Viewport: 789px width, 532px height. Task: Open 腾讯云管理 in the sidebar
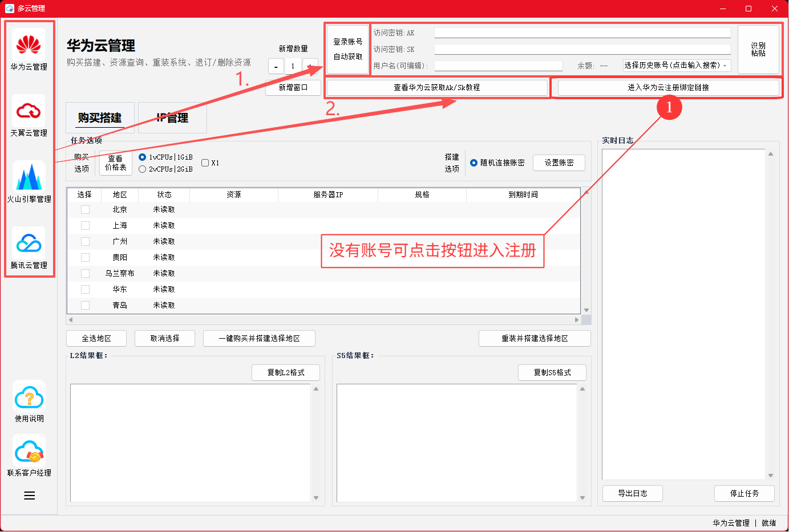[x=29, y=249]
